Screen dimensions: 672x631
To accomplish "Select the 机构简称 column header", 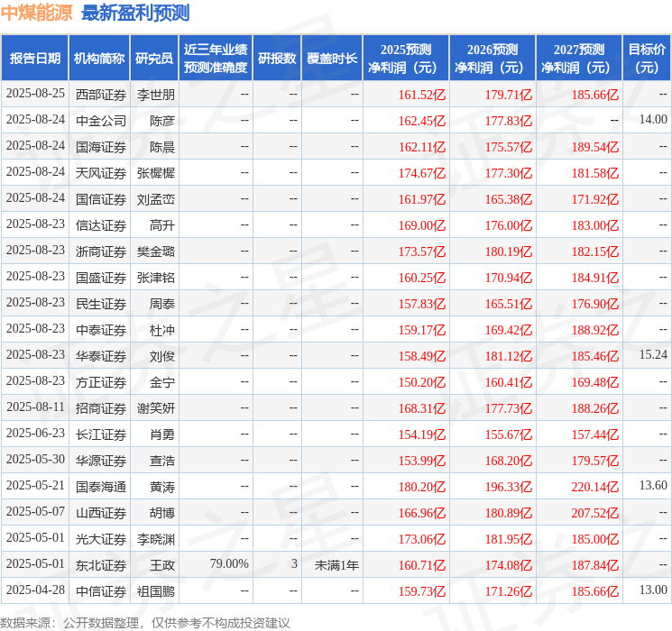I will [99, 59].
